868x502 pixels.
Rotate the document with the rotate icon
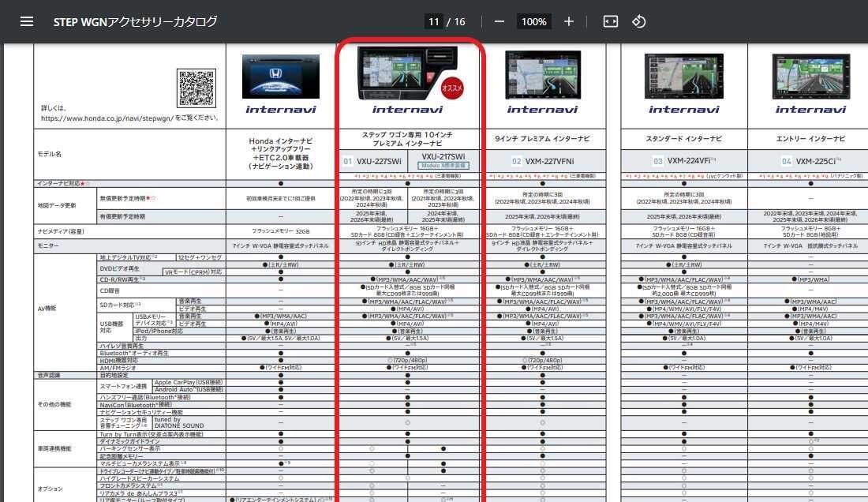click(639, 21)
